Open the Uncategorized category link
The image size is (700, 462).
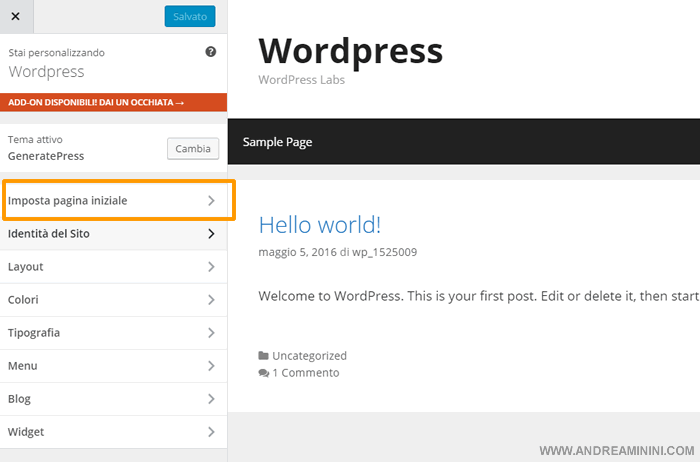pos(309,356)
